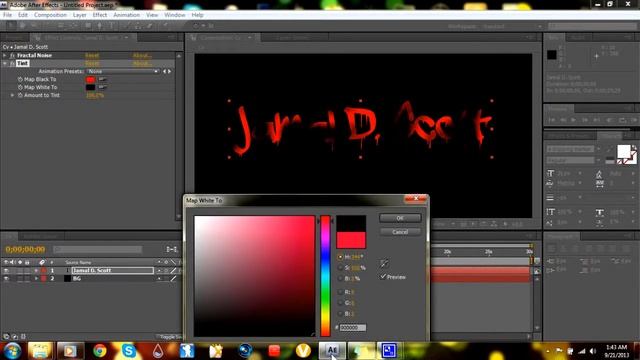Image resolution: width=640 pixels, height=360 pixels.
Task: Toggle Preview checkbox in color picker
Action: tap(383, 276)
